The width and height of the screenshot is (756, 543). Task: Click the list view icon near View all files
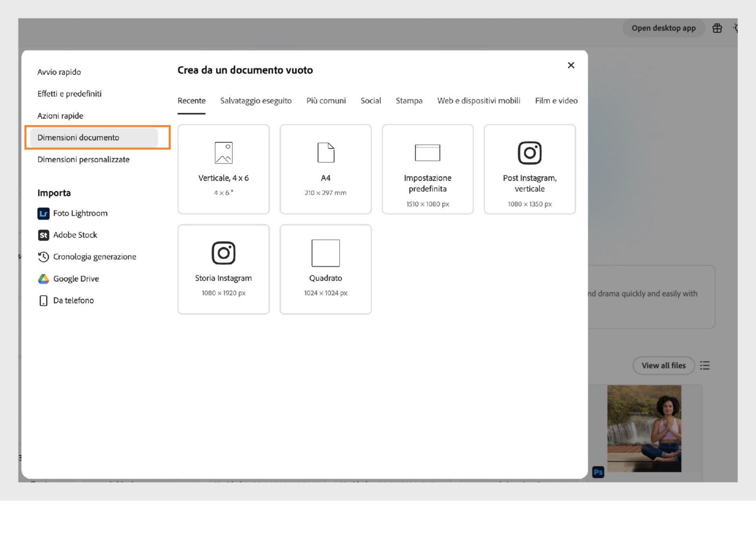(704, 366)
